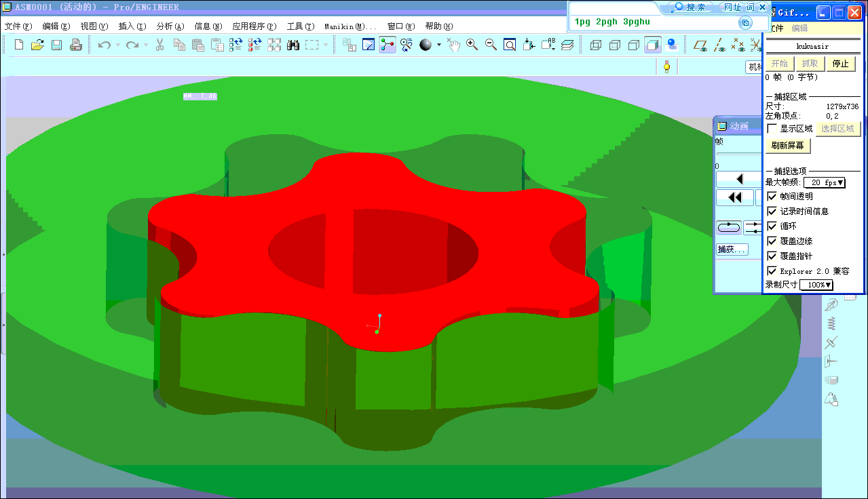Toggle the loop playback button in 动画 panel
868x499 pixels.
tap(729, 226)
